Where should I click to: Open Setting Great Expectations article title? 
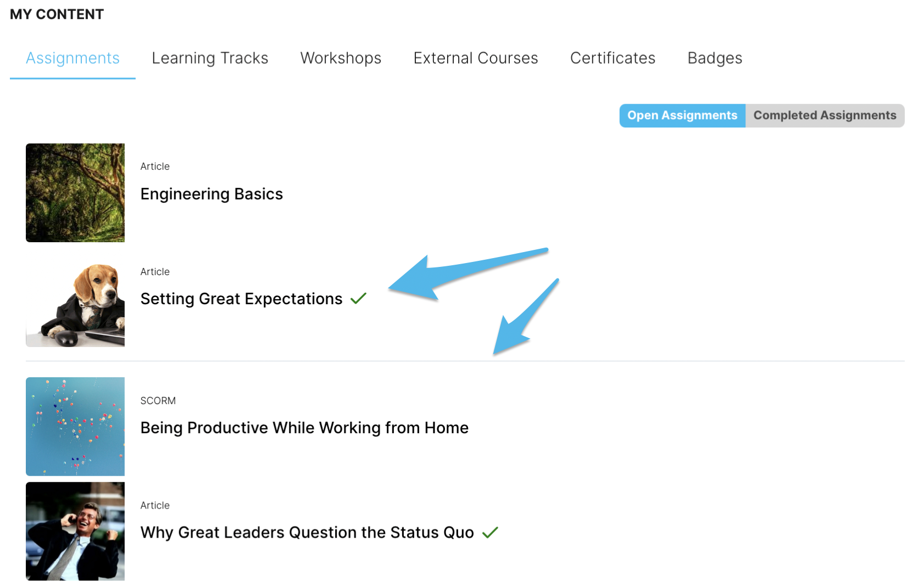pyautogui.click(x=241, y=299)
